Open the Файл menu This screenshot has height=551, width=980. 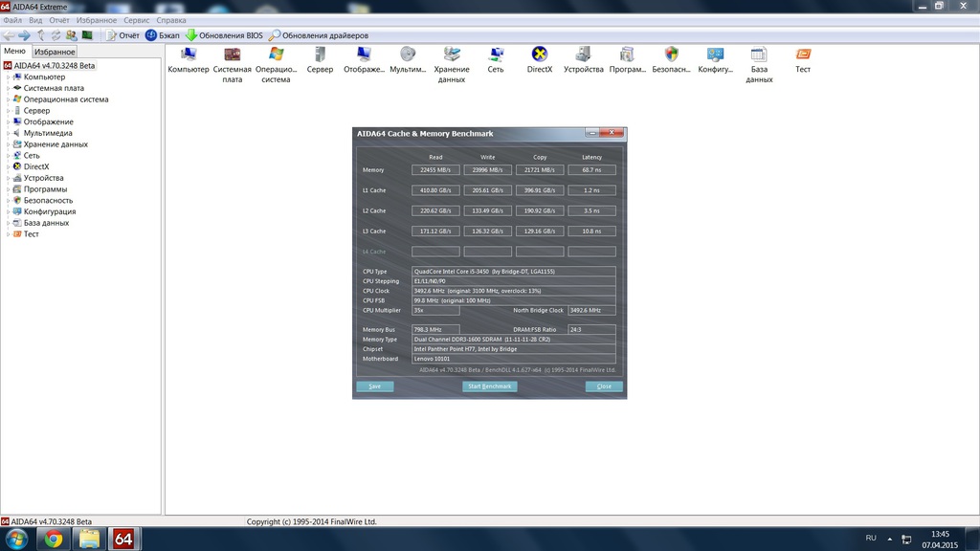coord(12,20)
